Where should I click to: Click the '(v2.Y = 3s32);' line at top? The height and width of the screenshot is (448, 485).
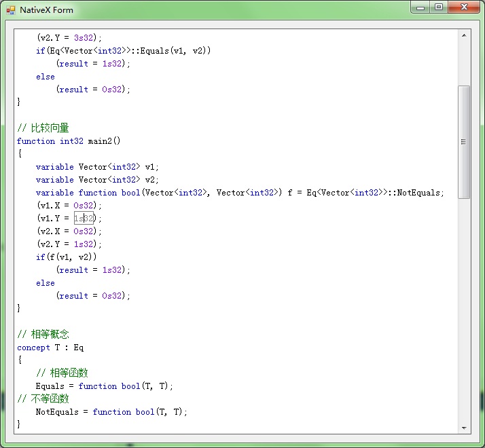[x=69, y=38]
